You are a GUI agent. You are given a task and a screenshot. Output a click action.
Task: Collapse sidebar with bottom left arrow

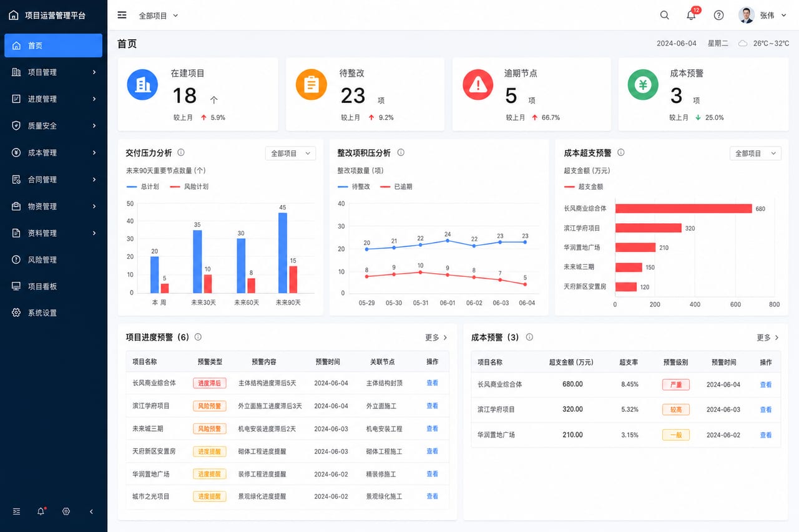pyautogui.click(x=91, y=511)
